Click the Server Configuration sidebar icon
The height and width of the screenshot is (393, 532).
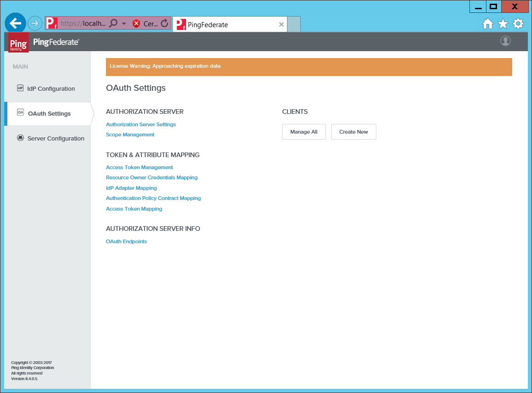tap(20, 138)
